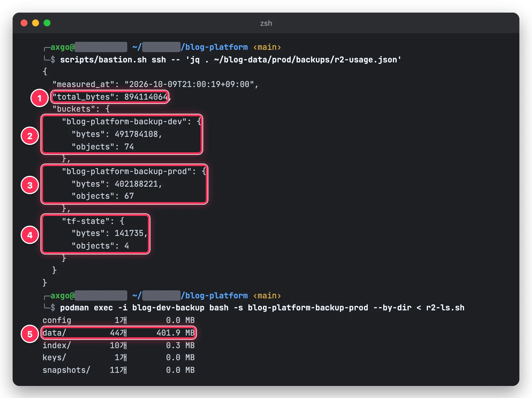Click the total_bytes value 894114064
The height and width of the screenshot is (398, 532).
146,97
